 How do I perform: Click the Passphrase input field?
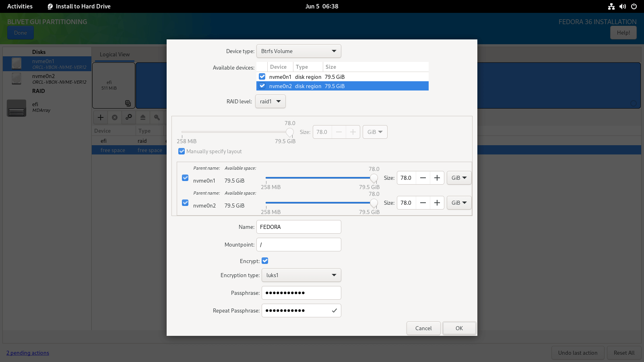pos(301,293)
